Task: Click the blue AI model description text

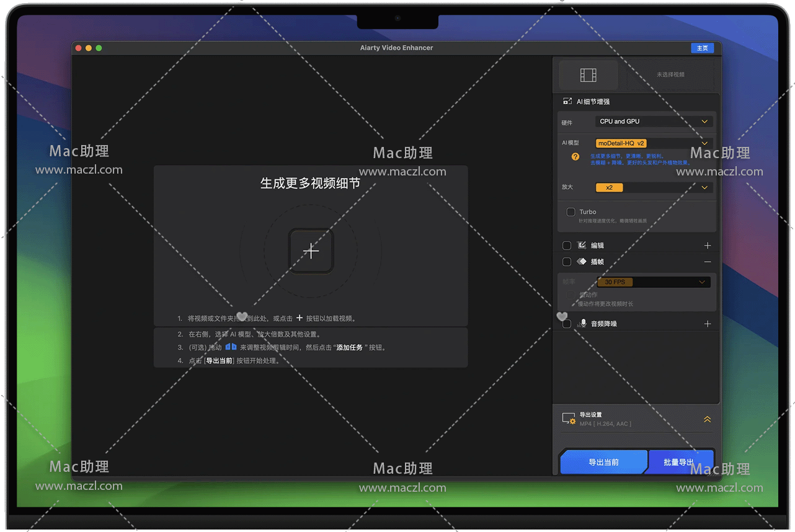Action: [639, 159]
